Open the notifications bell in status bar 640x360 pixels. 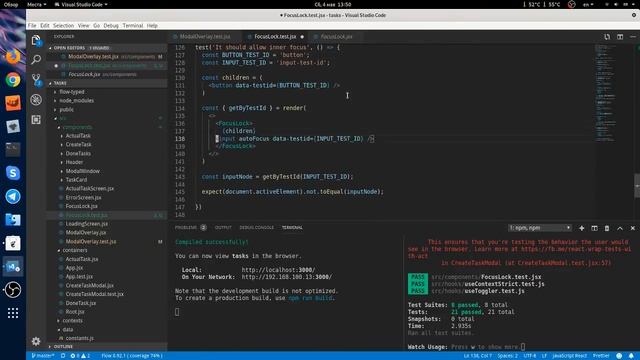631,356
